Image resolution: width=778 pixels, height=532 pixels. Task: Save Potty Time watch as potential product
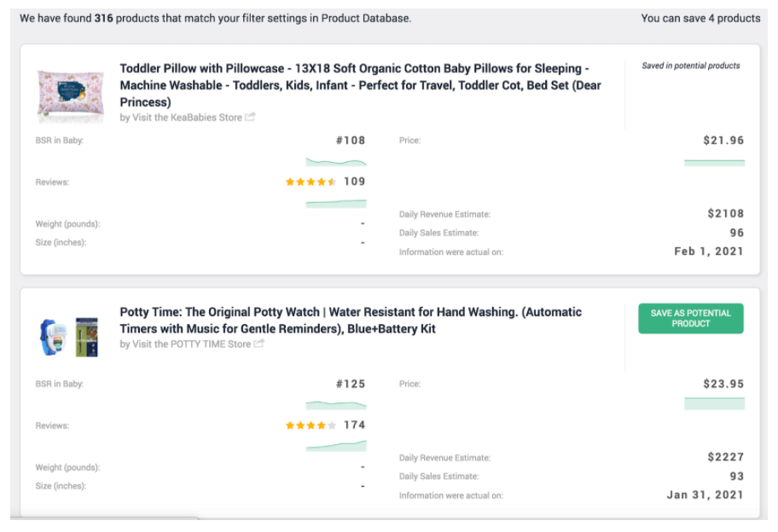pyautogui.click(x=691, y=318)
